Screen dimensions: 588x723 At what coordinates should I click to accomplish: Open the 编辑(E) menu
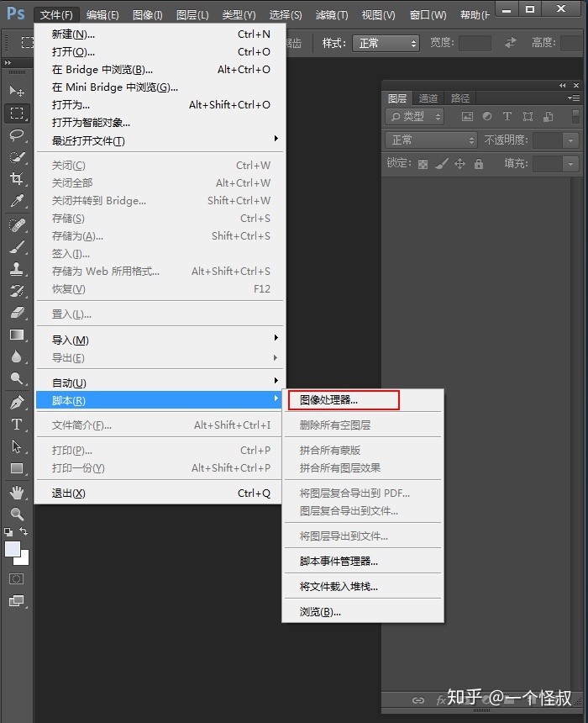click(x=102, y=15)
